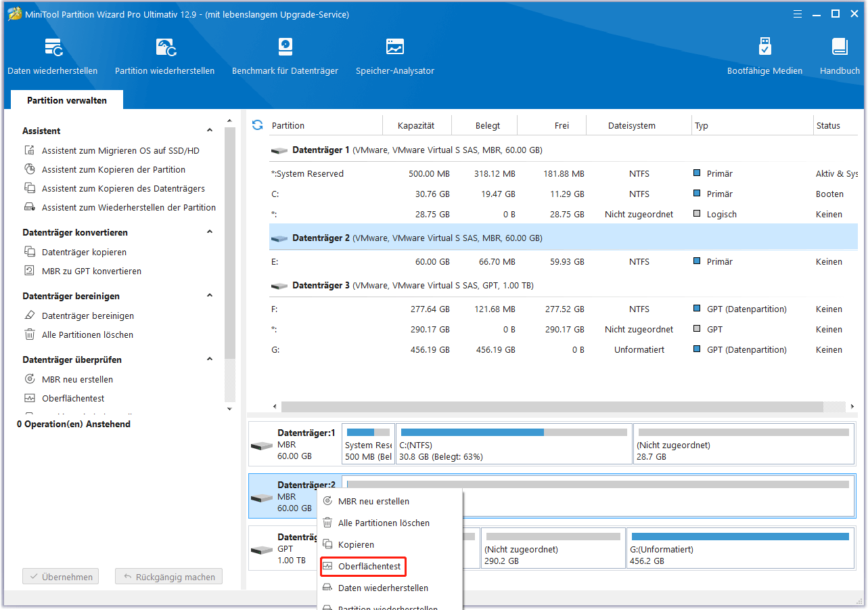
Task: Sort by Partition column header
Action: (x=325, y=126)
